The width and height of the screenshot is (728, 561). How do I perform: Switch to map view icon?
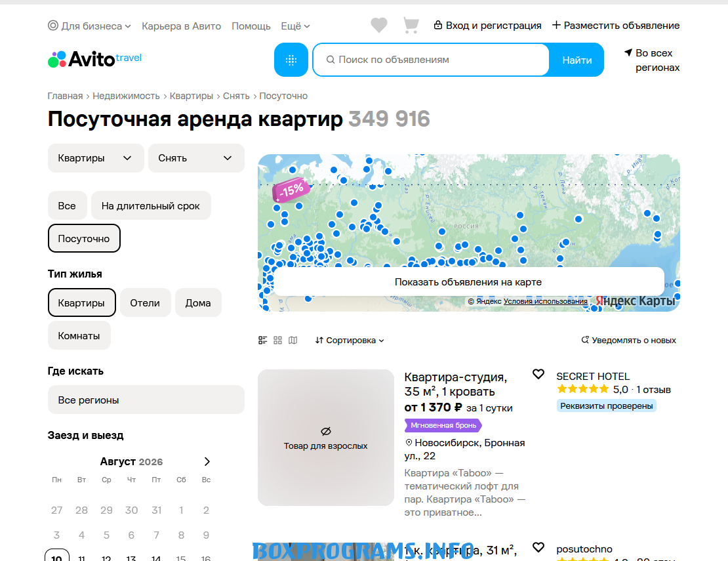pos(293,341)
